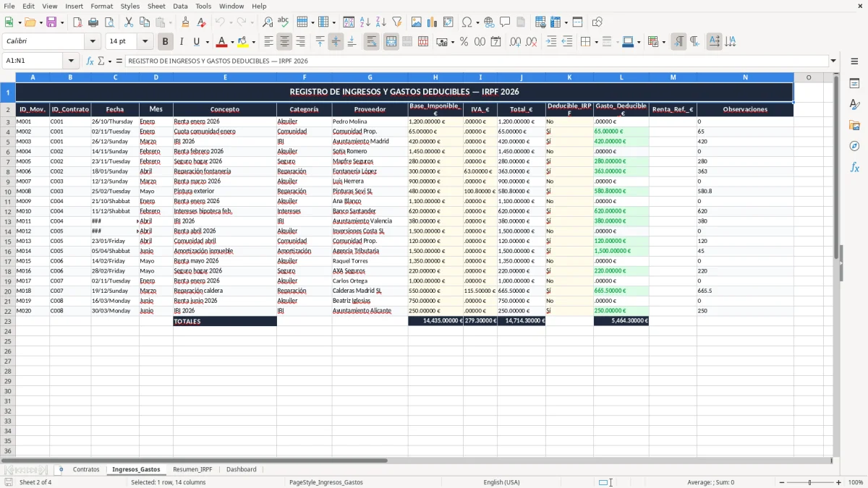The image size is (868, 488).
Task: Toggle the AutoFilter funnel
Action: click(x=397, y=22)
